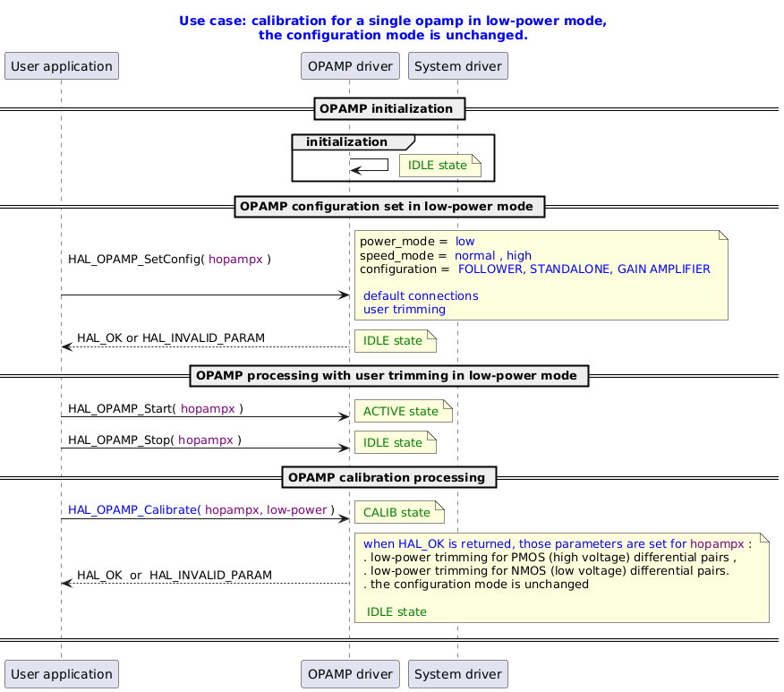Click the CALIB state note
This screenshot has width=784, height=692.
[399, 512]
